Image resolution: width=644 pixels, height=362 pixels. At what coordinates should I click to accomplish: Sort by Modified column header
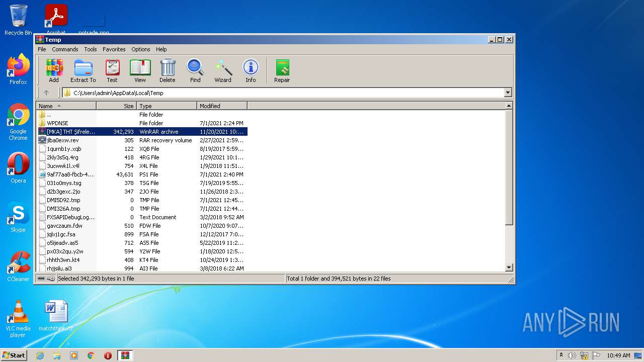[222, 106]
